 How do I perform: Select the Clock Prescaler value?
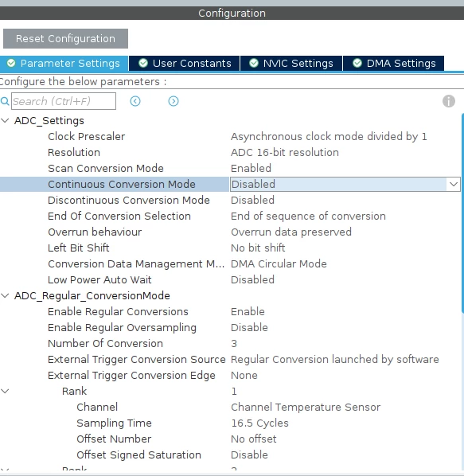329,137
